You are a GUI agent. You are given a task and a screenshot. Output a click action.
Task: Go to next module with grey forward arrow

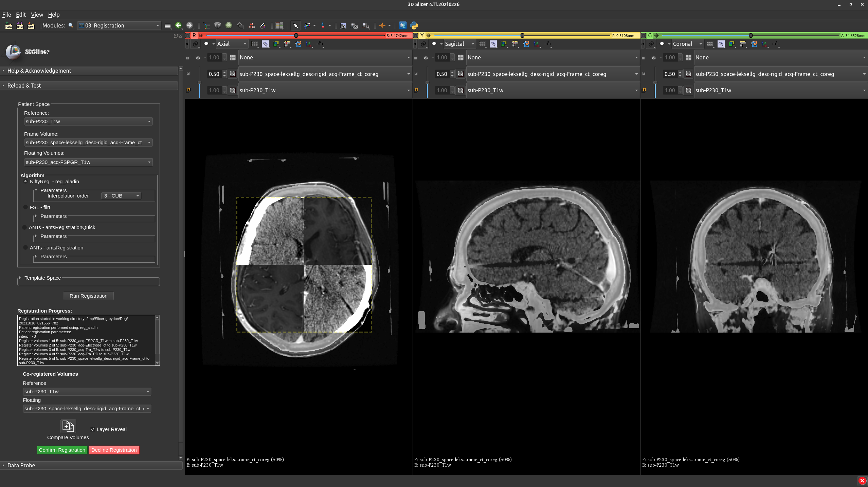tap(189, 25)
